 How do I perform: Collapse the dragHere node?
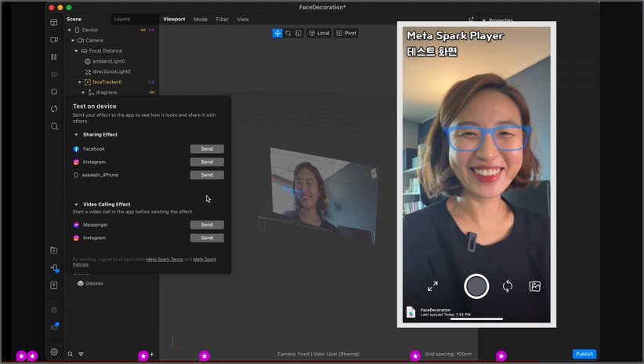(x=83, y=93)
